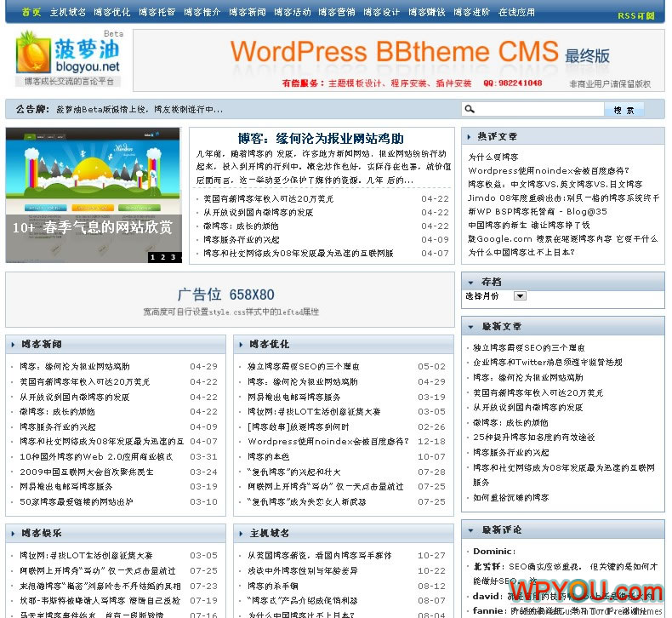This screenshot has width=672, height=618.
Task: Open 为什么要博客 in 热评文章 list
Action: (x=493, y=157)
